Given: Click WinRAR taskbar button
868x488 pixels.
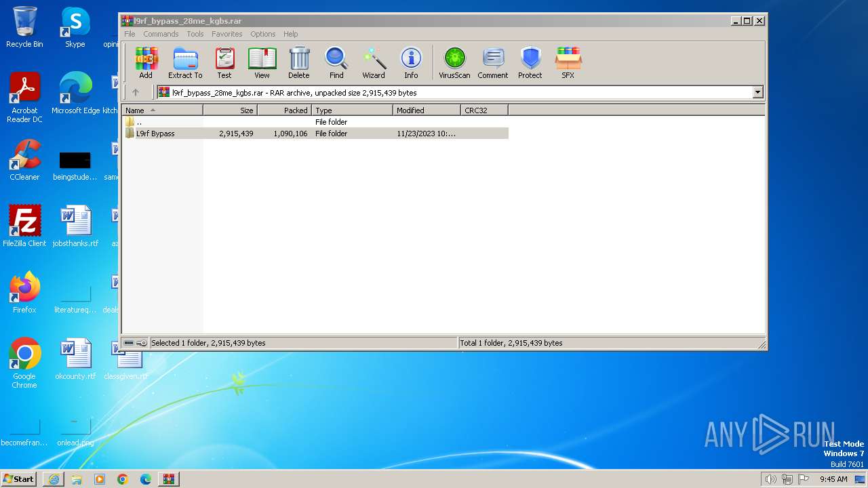Looking at the screenshot, I should [169, 479].
